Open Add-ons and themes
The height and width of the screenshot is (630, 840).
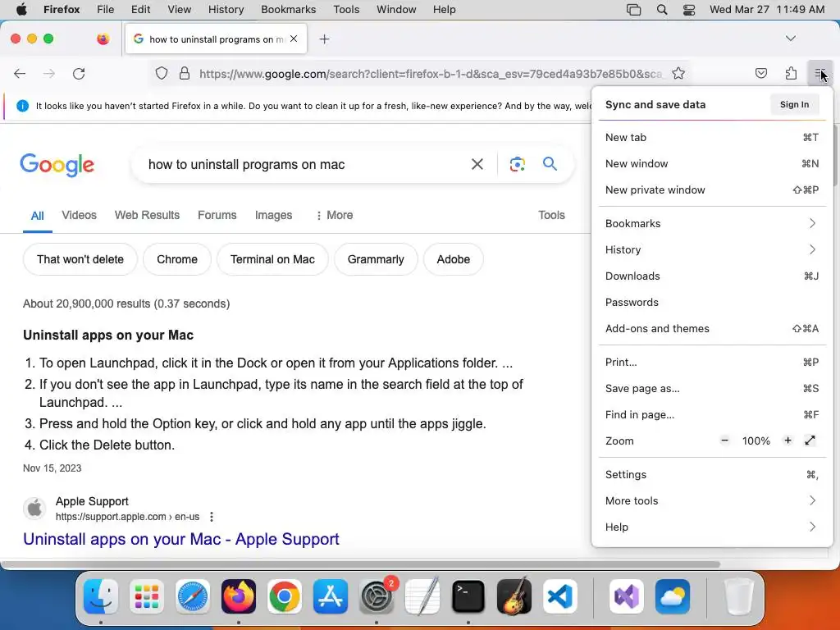coord(711,328)
